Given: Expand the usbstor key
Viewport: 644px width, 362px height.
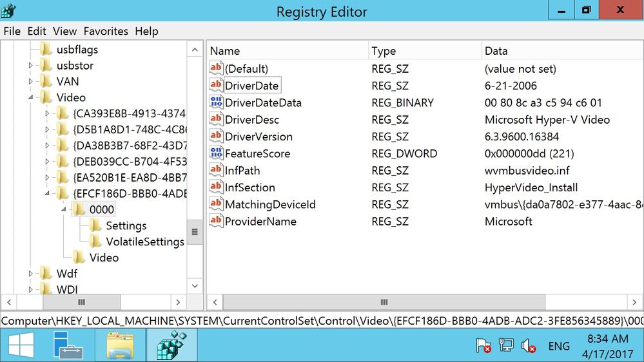Looking at the screenshot, I should tap(30, 65).
